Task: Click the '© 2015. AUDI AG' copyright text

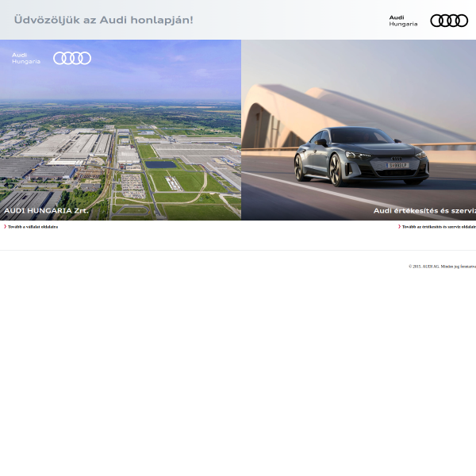Action: [443, 267]
